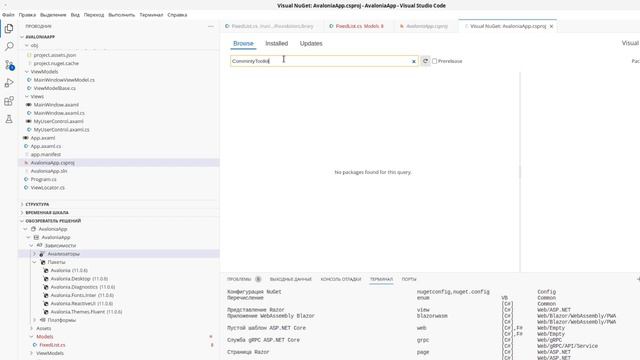This screenshot has width=640, height=360.
Task: Open ViewModelBase.cs file
Action: click(x=55, y=88)
